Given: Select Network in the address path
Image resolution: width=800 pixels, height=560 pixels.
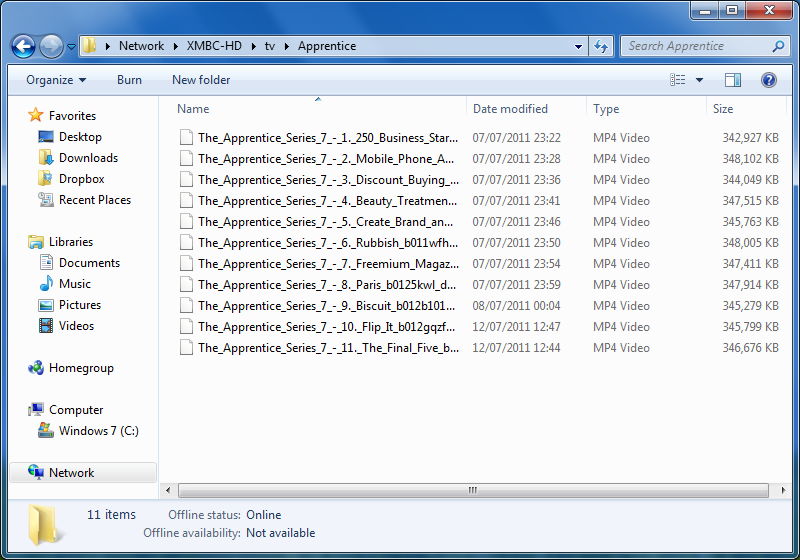Looking at the screenshot, I should 141,46.
